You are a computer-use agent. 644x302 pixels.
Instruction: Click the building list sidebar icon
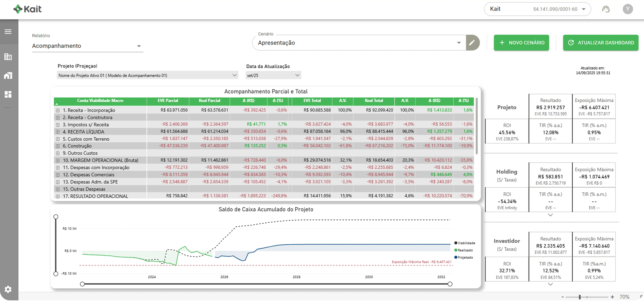(x=8, y=57)
